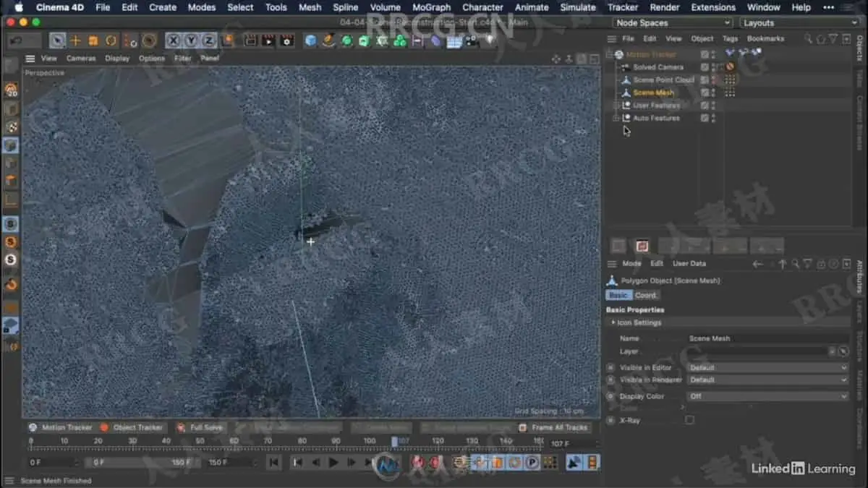
Task: Click the Motion Tracker icon in the tree
Action: (619, 54)
